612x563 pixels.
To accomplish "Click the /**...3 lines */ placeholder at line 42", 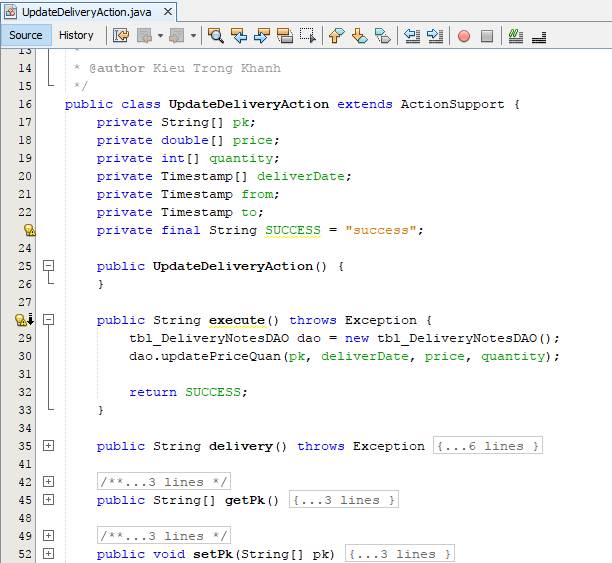I will pos(164,481).
